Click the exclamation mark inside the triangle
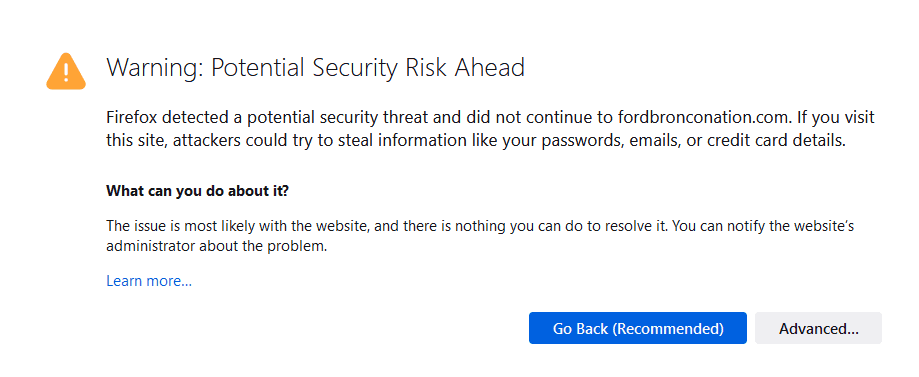 click(x=66, y=71)
